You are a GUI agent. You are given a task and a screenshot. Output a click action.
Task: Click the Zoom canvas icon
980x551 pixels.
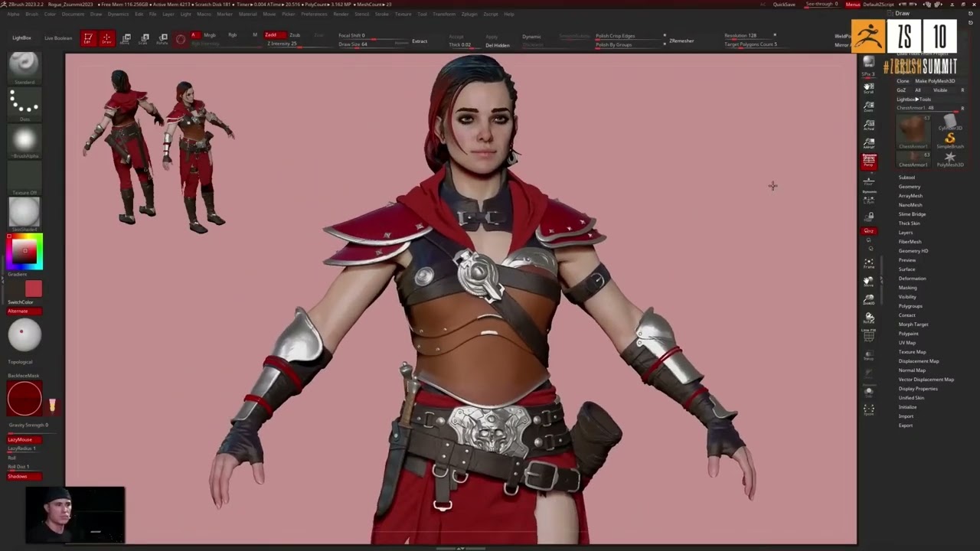point(868,106)
